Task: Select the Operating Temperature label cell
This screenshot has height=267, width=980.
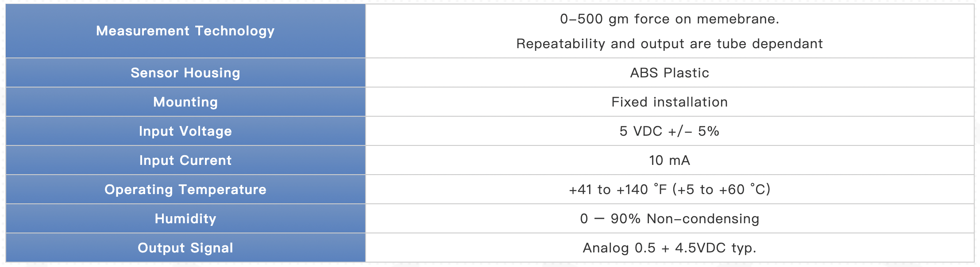Action: (x=185, y=190)
